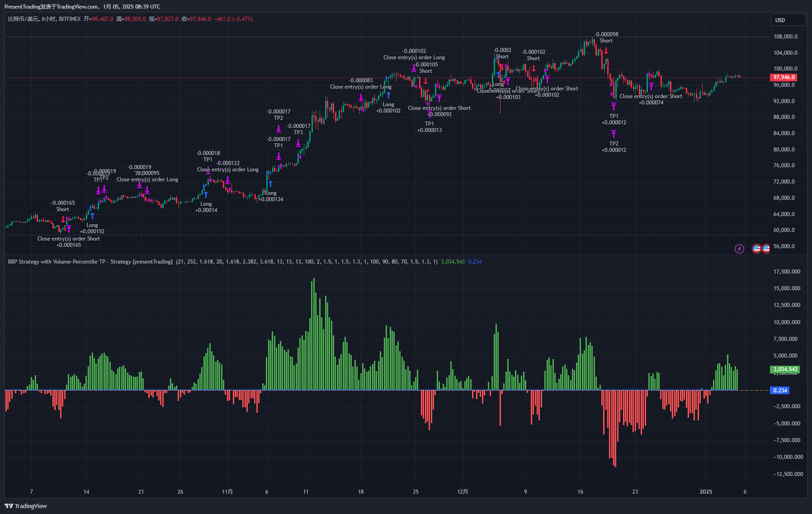Screen dimensions: 812x514
Task: Click the Close entry(s) order Short -0.000092 label
Action: [x=439, y=111]
